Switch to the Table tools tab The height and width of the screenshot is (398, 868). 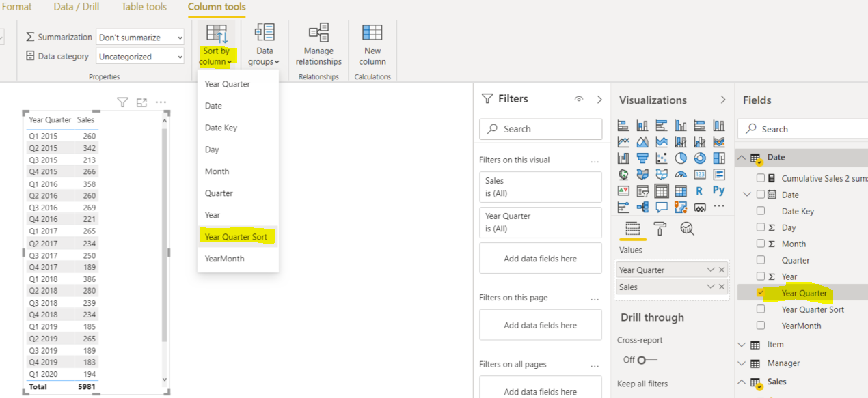tap(144, 7)
